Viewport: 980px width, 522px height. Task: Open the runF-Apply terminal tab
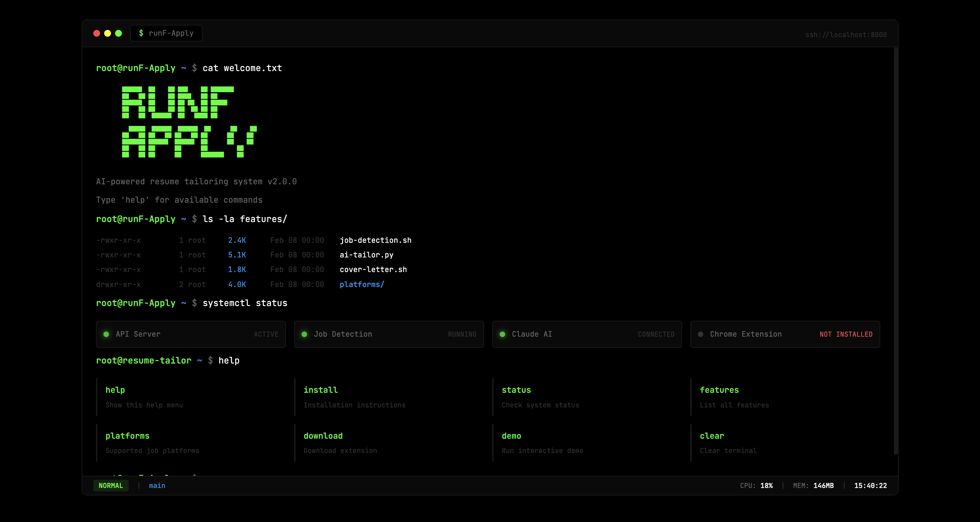click(166, 33)
